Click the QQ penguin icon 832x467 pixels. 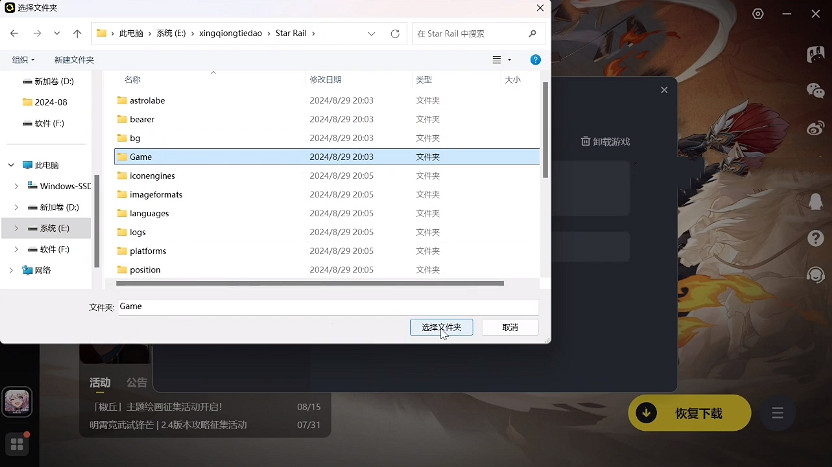(x=815, y=201)
